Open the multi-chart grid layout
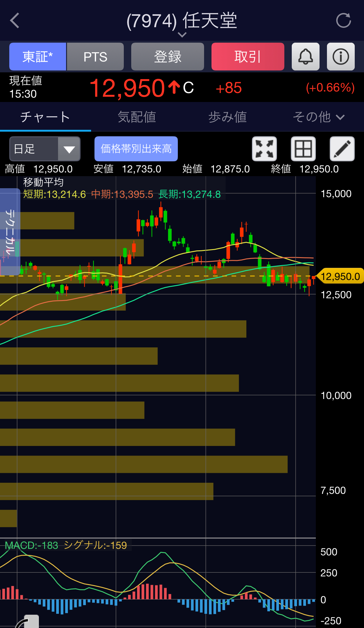The image size is (364, 628). click(303, 149)
